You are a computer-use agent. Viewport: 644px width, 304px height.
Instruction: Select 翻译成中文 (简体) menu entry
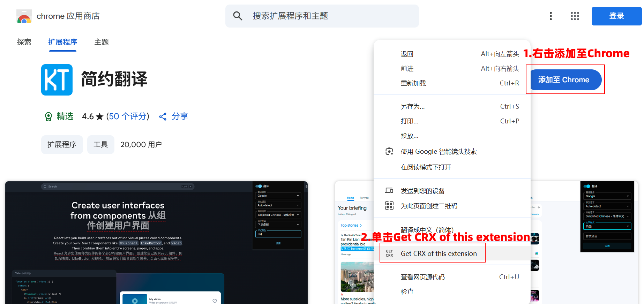[x=452, y=230]
